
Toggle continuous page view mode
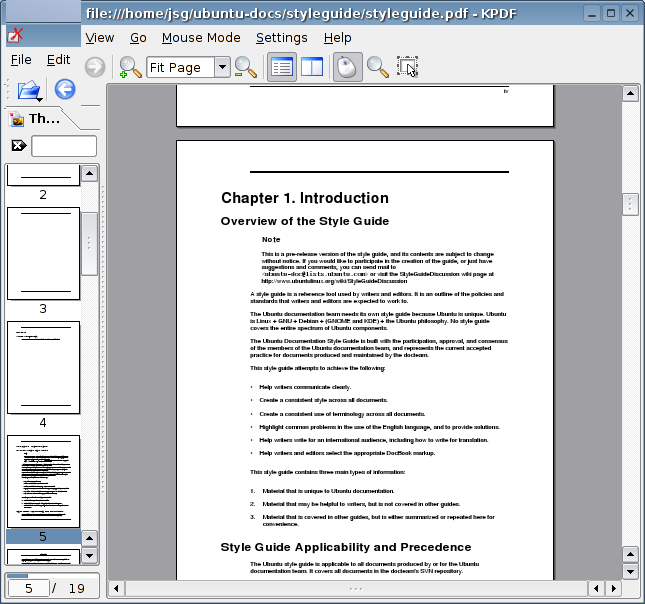[x=282, y=67]
